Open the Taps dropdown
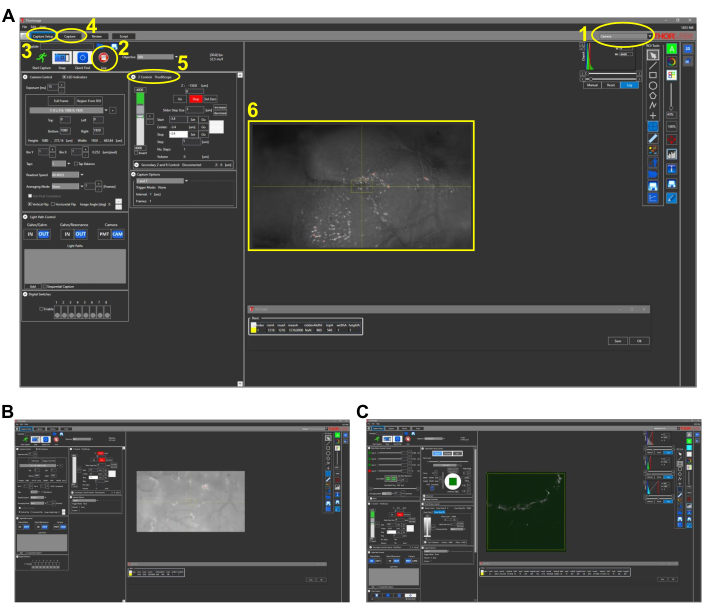The width and height of the screenshot is (704, 615). [x=61, y=164]
